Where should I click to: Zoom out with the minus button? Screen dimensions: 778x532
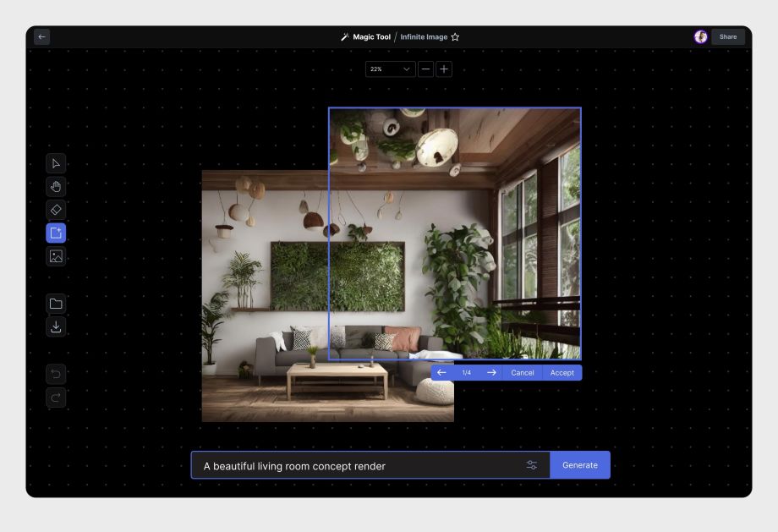[425, 69]
